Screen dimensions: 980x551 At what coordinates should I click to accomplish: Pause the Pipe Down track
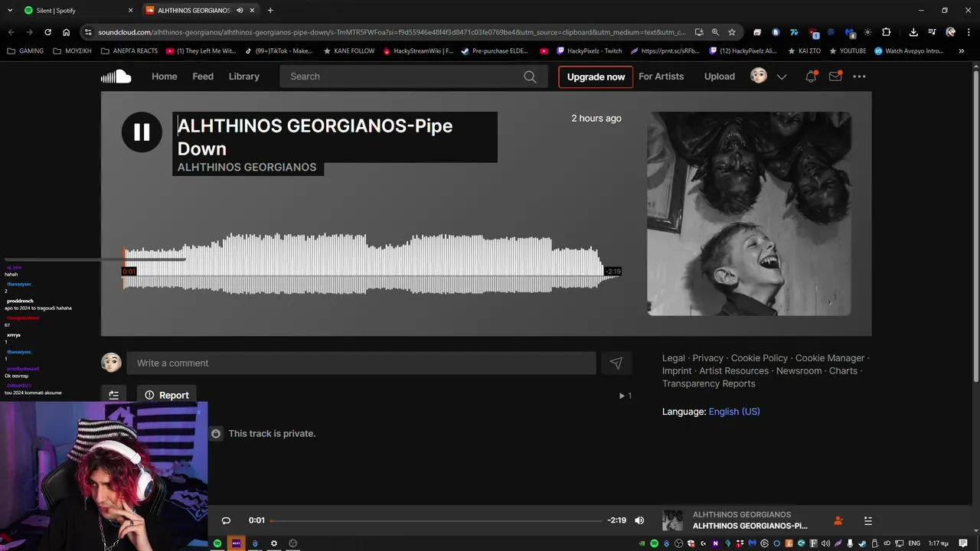coord(142,132)
